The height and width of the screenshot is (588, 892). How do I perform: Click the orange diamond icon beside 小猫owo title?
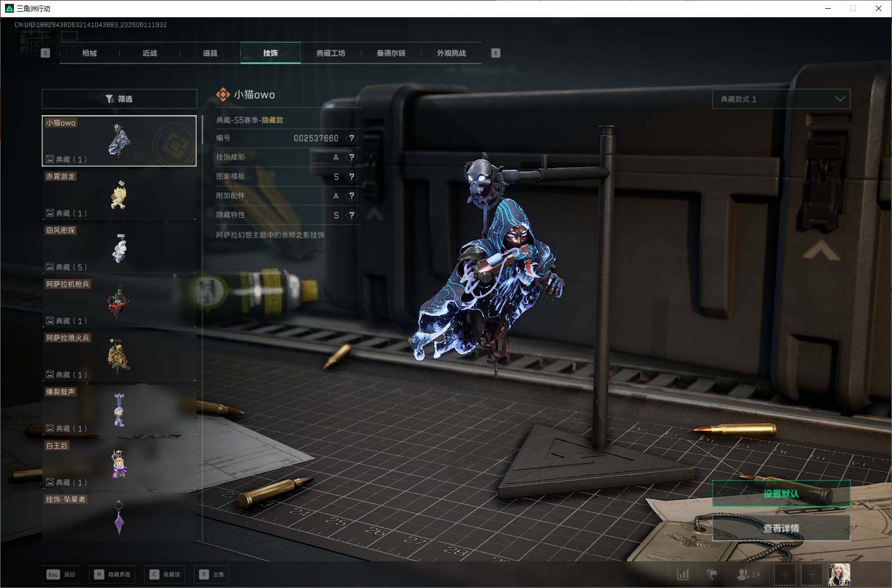223,95
